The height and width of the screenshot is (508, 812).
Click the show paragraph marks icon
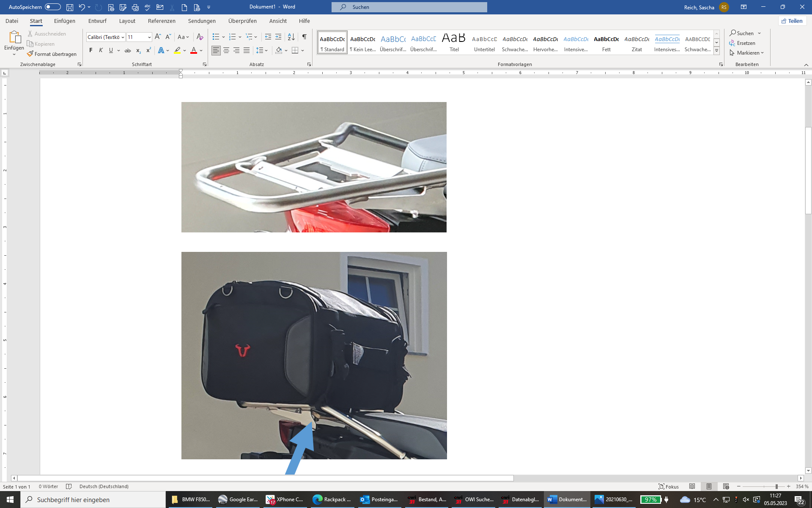[x=304, y=37]
